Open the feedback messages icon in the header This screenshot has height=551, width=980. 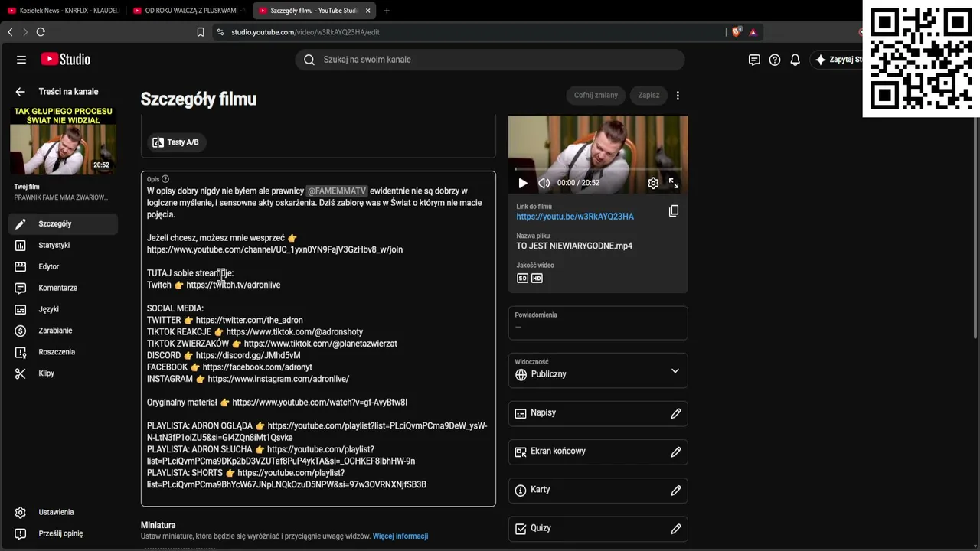click(754, 60)
